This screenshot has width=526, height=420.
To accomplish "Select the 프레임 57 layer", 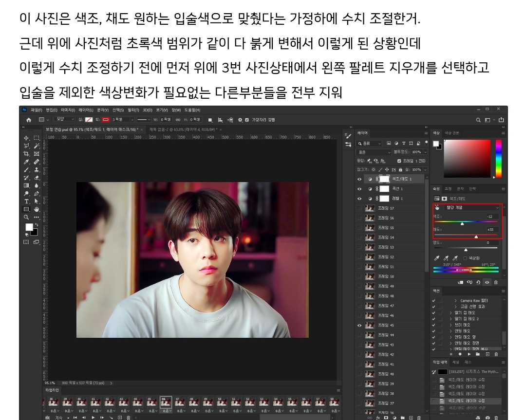I will (389, 208).
